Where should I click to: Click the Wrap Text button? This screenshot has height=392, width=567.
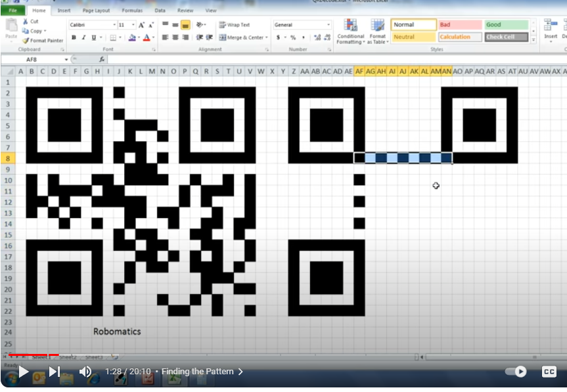pyautogui.click(x=235, y=24)
